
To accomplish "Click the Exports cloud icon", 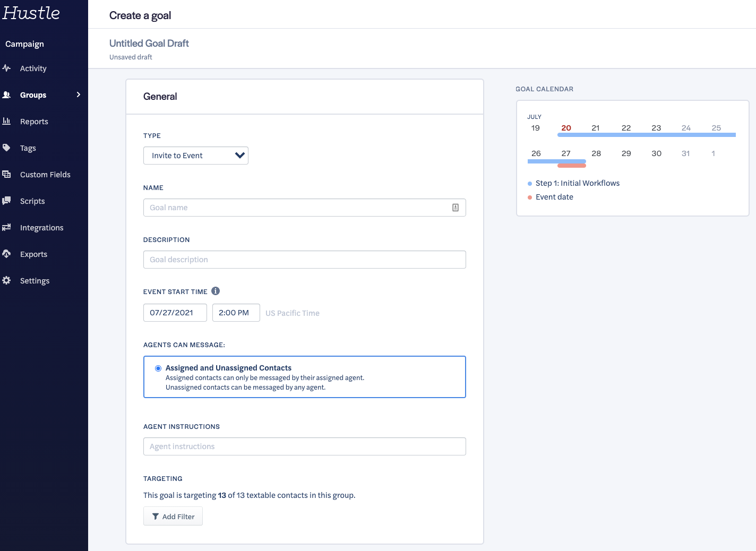I will pyautogui.click(x=6, y=254).
